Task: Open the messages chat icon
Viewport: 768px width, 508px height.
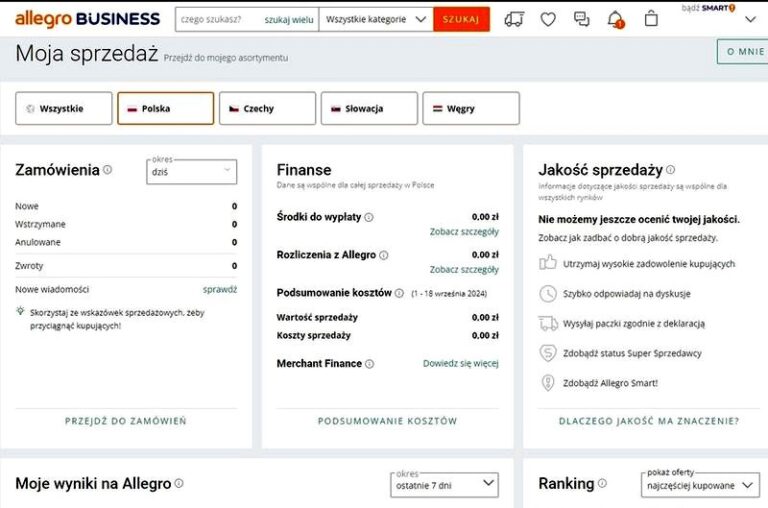Action: pyautogui.click(x=581, y=19)
